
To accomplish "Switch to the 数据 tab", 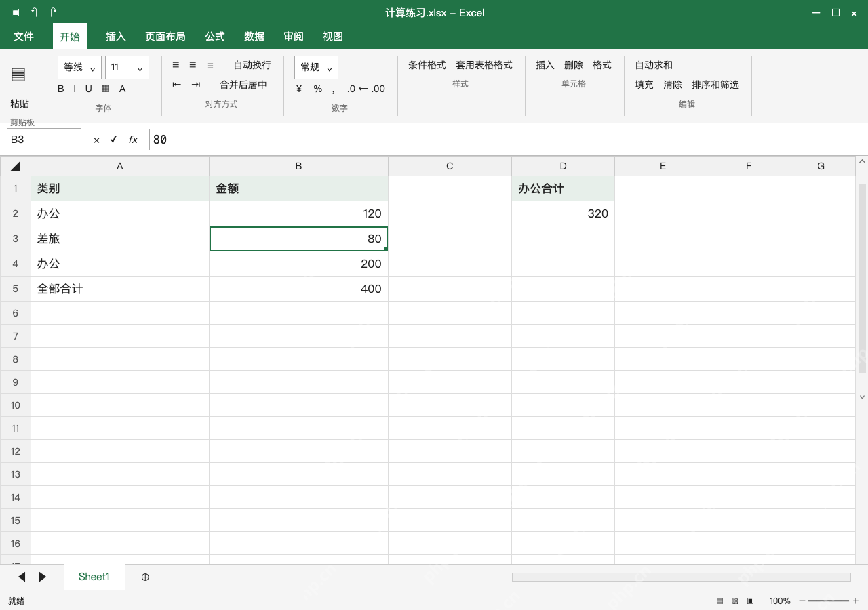I will [254, 37].
